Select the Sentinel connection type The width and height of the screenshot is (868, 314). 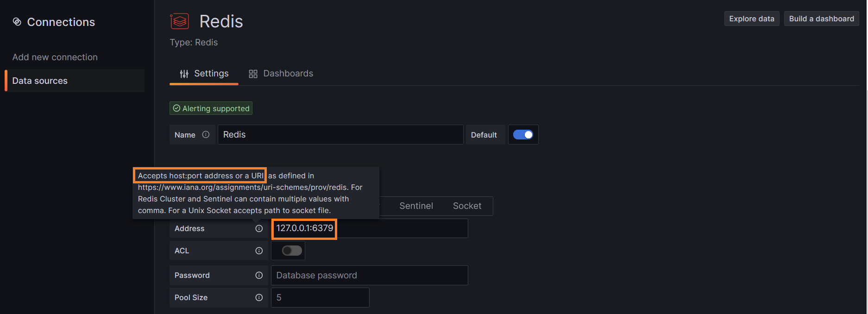tap(416, 206)
